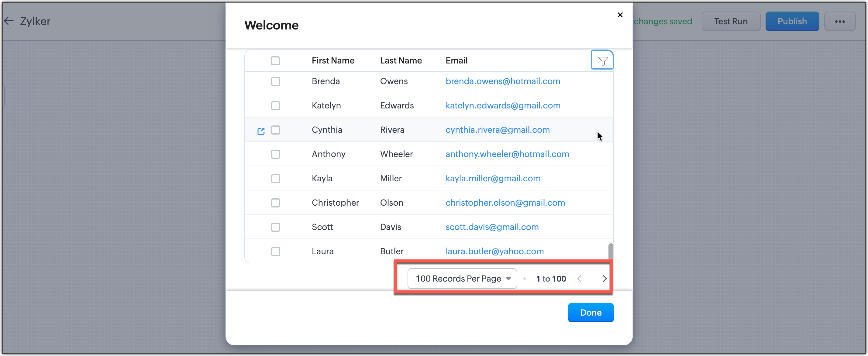This screenshot has height=356, width=868.
Task: Open Cynthia's record in new window icon
Action: pyautogui.click(x=261, y=131)
